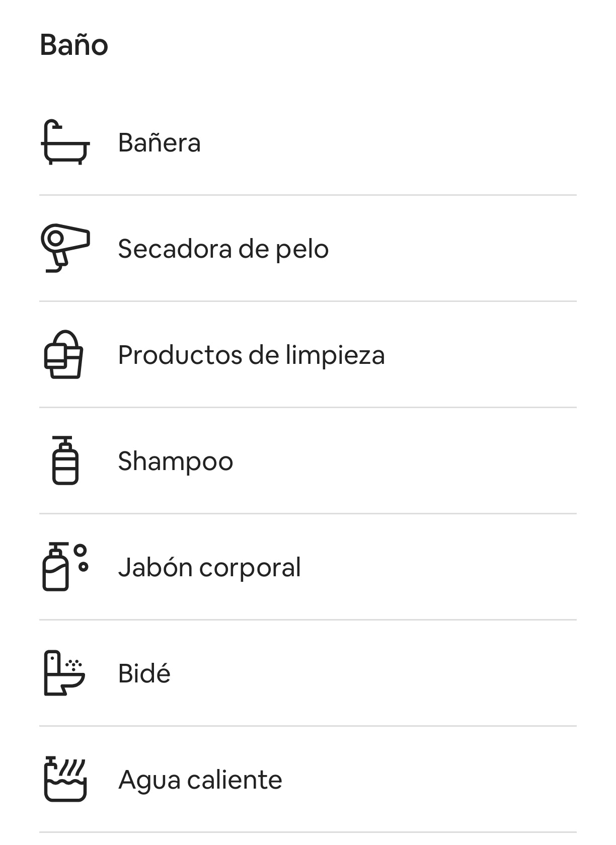Viewport: 616px width, 845px height.
Task: Tap the shampoo bottle icon
Action: [x=65, y=460]
